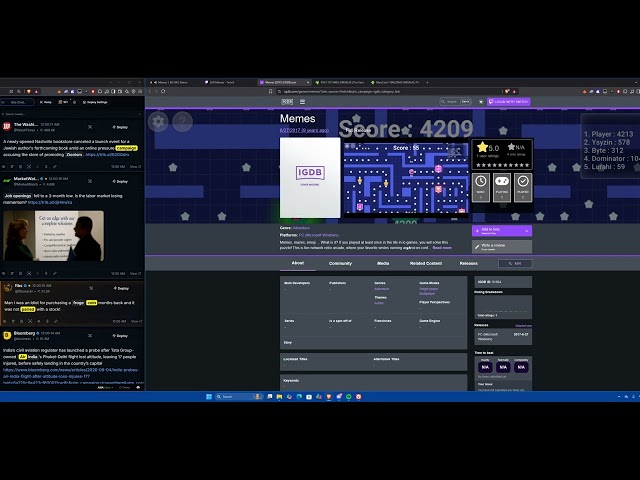The width and height of the screenshot is (640, 480).
Task: Focus the Search tweets field in left window
Action: 72,114
